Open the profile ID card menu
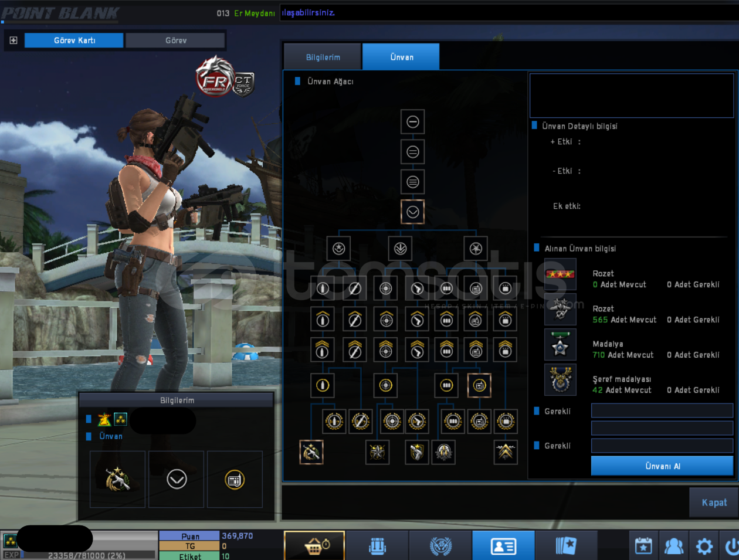 503,546
